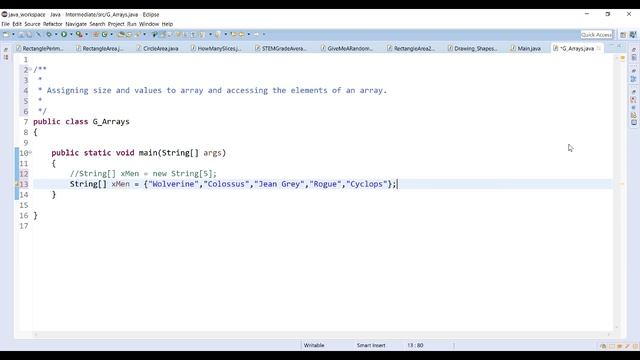Restore the minimized left view stack

coord(5,49)
